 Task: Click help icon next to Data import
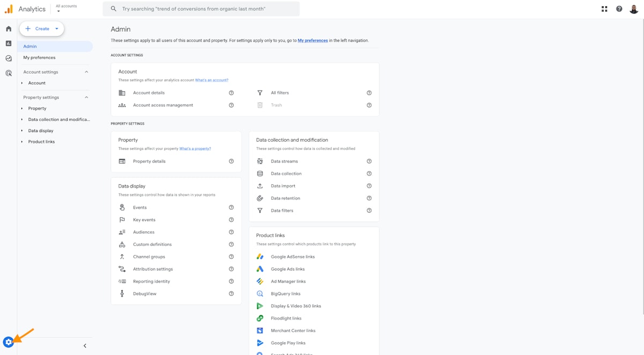tap(369, 186)
